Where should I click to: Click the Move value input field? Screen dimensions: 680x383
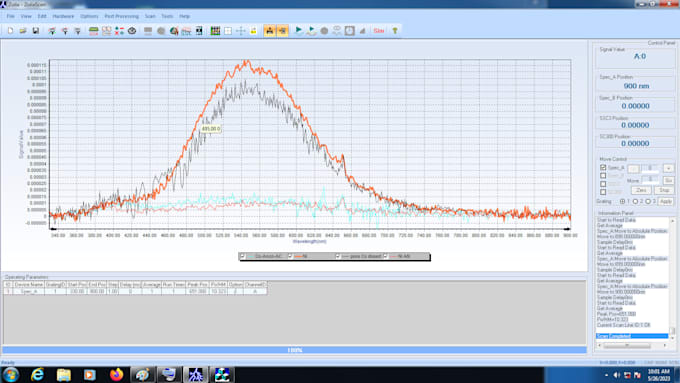(650, 180)
